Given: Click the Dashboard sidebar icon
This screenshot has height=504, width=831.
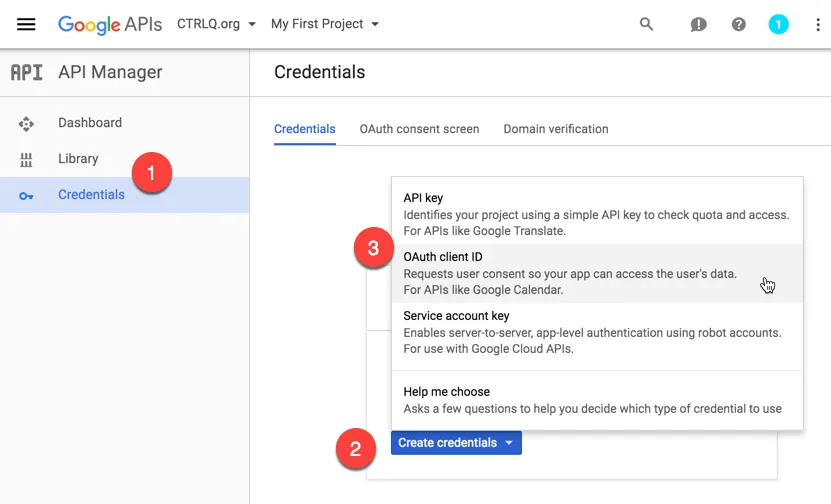Looking at the screenshot, I should click(26, 123).
